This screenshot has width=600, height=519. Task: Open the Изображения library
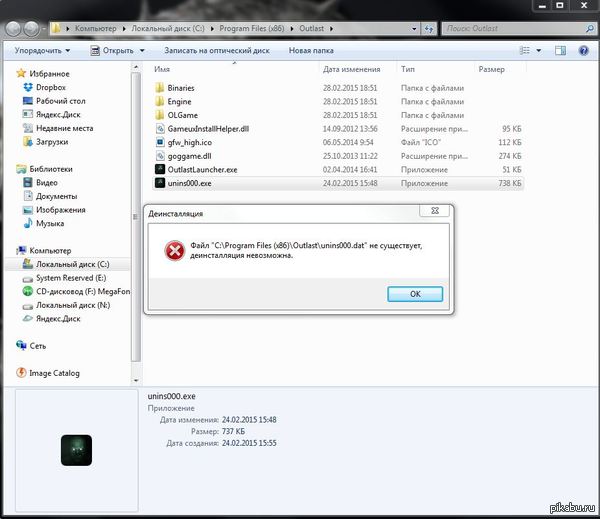click(x=54, y=210)
